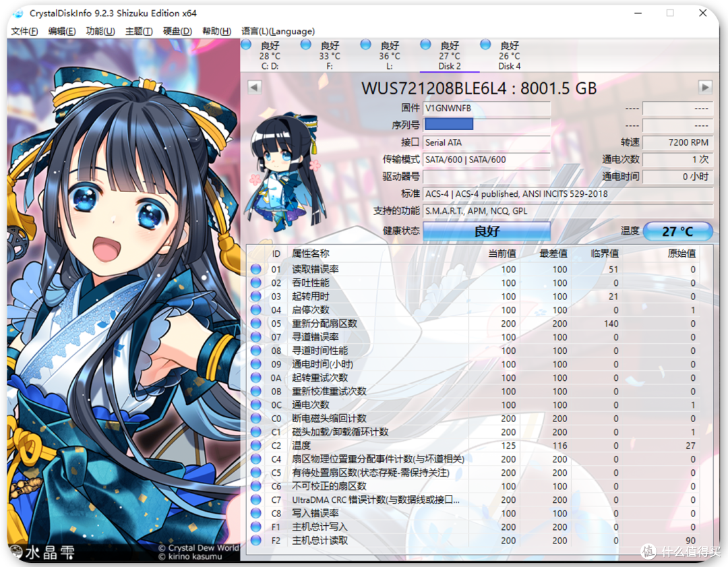
Task: Click the status icon for attribute C2 温度
Action: pos(256,446)
